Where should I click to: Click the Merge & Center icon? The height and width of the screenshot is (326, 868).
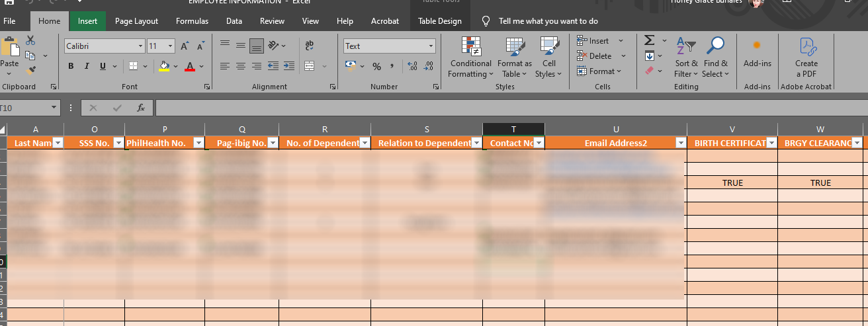pyautogui.click(x=310, y=66)
